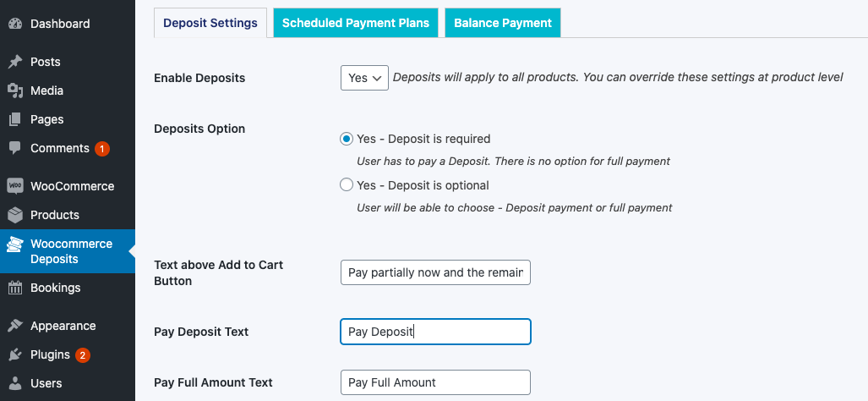The width and height of the screenshot is (868, 401).
Task: Open Bookings menu item
Action: tap(68, 288)
